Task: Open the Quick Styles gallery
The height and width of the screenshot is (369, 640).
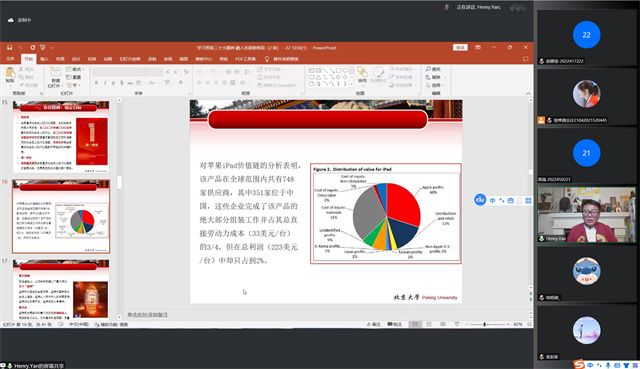Action: click(378, 75)
